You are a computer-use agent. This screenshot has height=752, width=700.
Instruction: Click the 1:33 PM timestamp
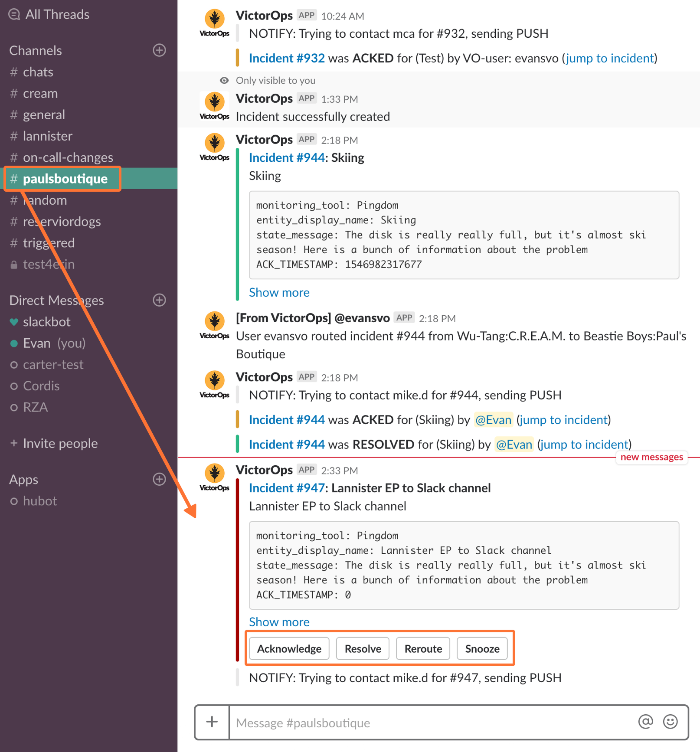pyautogui.click(x=340, y=99)
